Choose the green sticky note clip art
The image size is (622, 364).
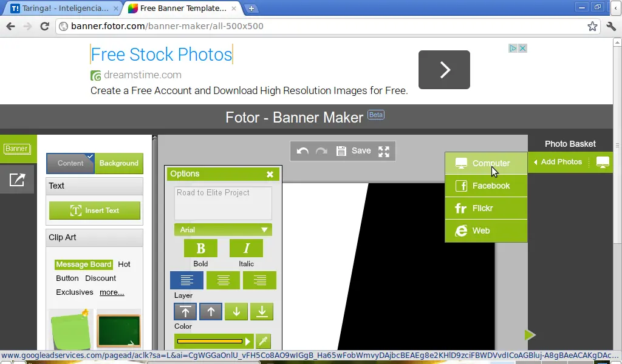click(70, 329)
